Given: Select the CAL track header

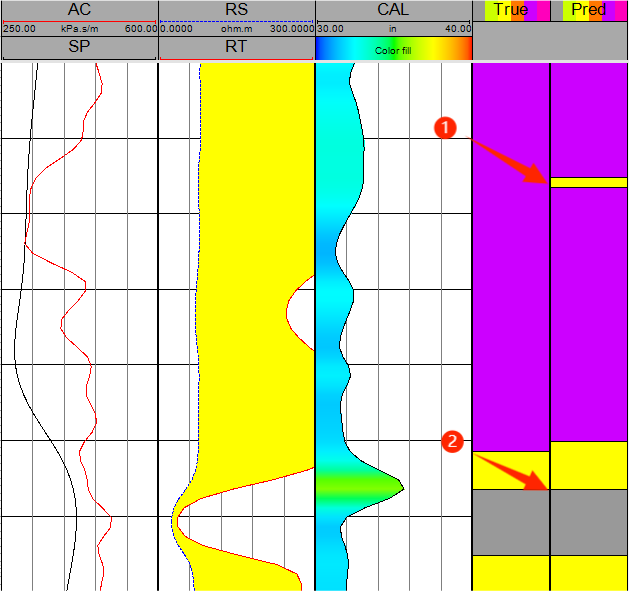Looking at the screenshot, I should click(x=393, y=10).
